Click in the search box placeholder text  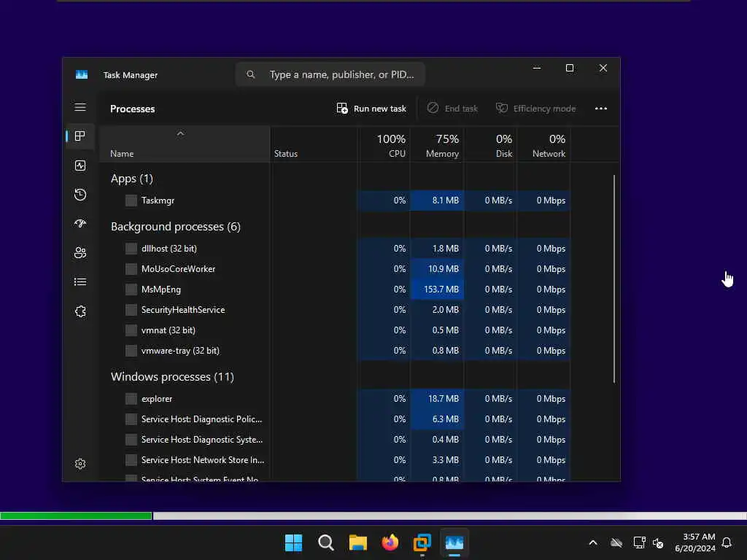[341, 75]
